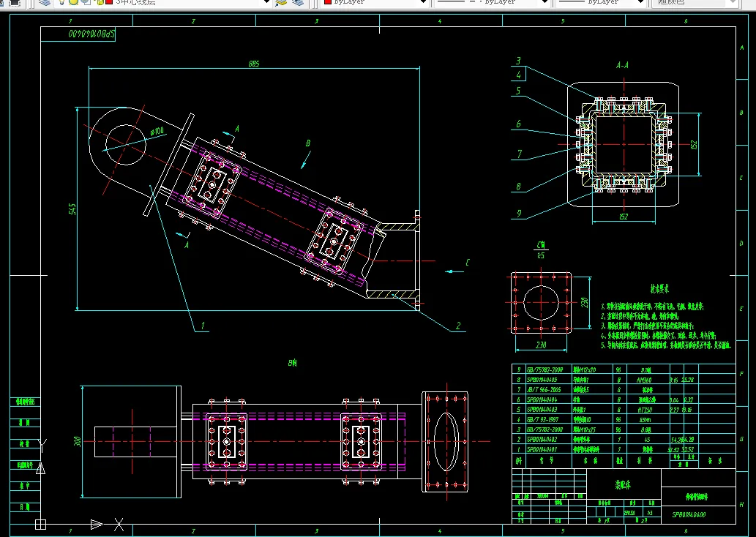
Task: Open the Layer Properties Manager icon
Action: (45, 2)
